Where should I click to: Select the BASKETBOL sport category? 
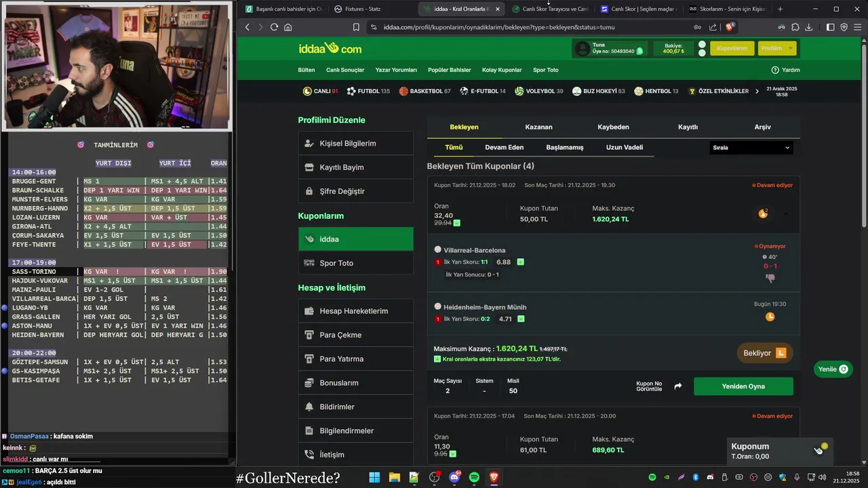coord(425,91)
